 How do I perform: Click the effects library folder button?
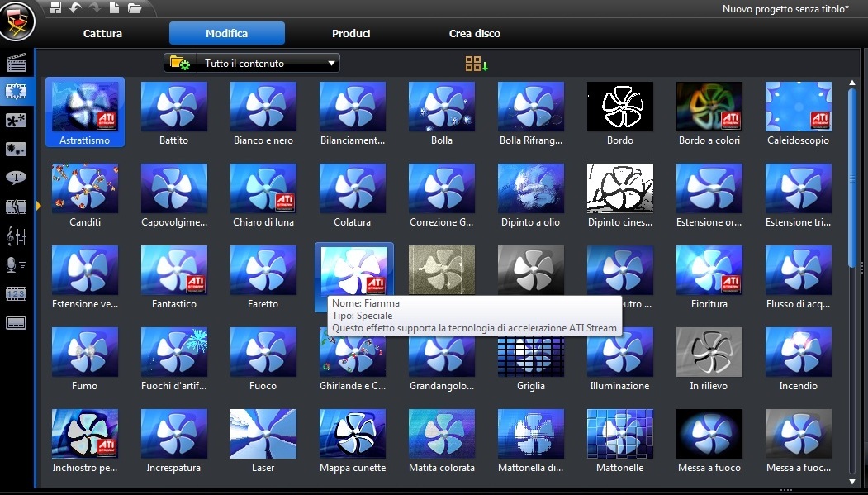[179, 64]
